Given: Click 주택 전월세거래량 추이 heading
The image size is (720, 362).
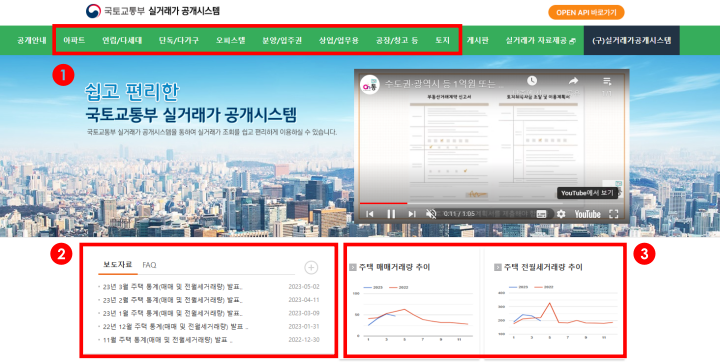Looking at the screenshot, I should point(543,267).
